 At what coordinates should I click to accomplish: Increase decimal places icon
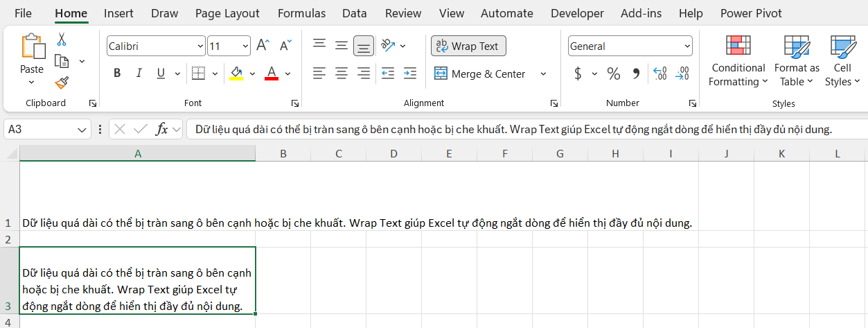[x=660, y=74]
